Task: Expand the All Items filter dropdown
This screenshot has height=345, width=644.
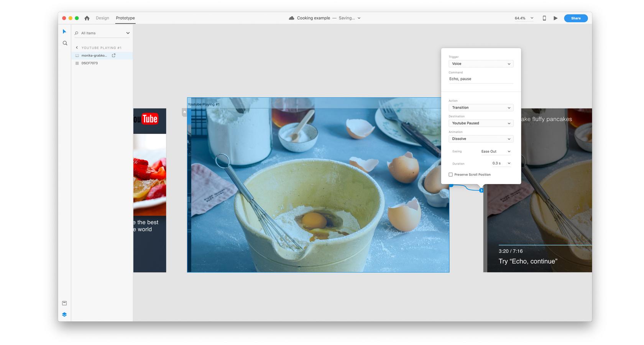Action: pos(128,33)
